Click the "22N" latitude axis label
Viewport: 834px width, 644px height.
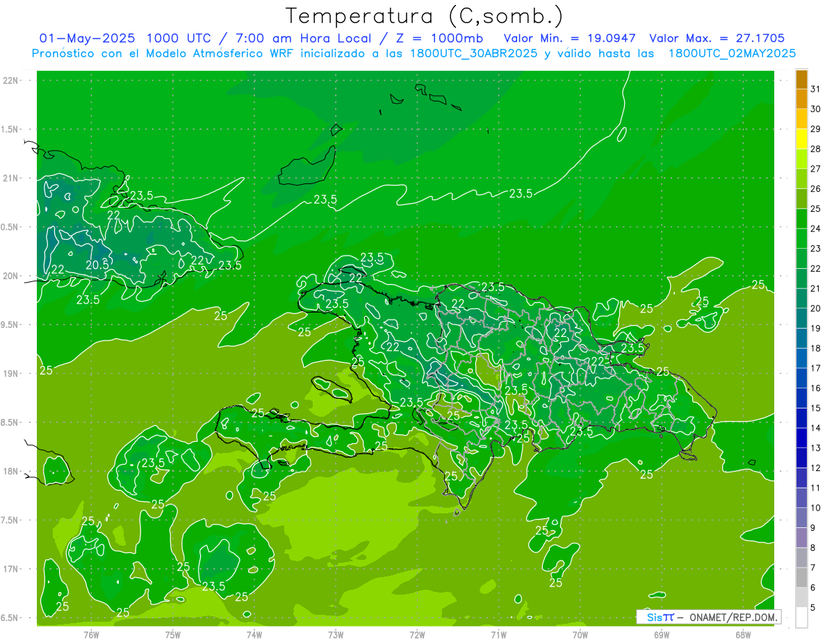(x=12, y=81)
